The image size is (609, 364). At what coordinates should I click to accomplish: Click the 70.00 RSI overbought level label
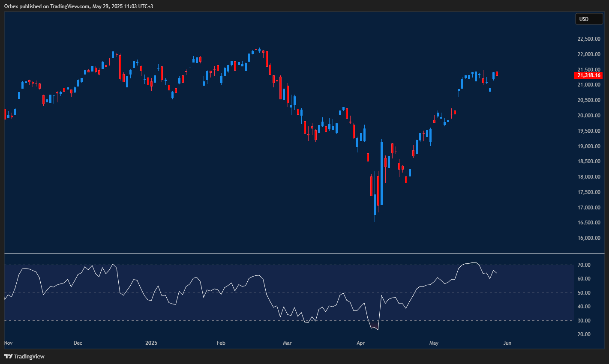(x=584, y=265)
